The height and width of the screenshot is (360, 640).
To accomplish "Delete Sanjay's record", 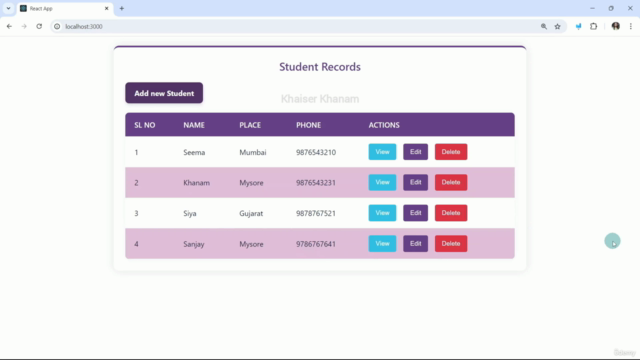I will (451, 244).
